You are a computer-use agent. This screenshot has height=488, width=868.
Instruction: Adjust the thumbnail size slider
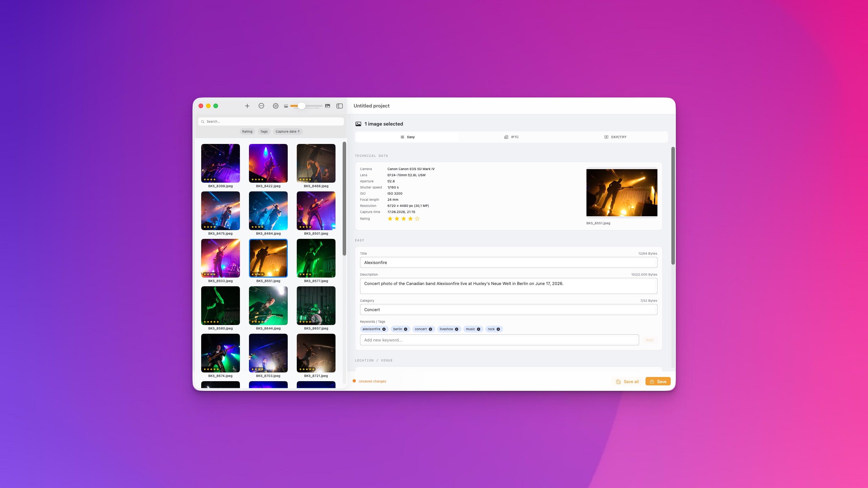[x=301, y=106]
